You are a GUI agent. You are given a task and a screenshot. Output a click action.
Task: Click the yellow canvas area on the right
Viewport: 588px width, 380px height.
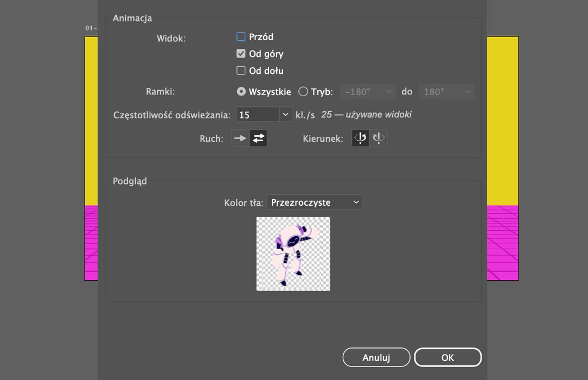point(502,119)
